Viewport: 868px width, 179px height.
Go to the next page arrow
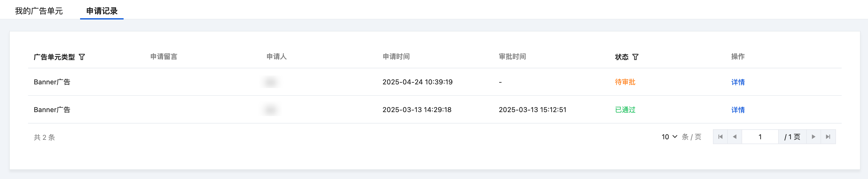click(813, 137)
